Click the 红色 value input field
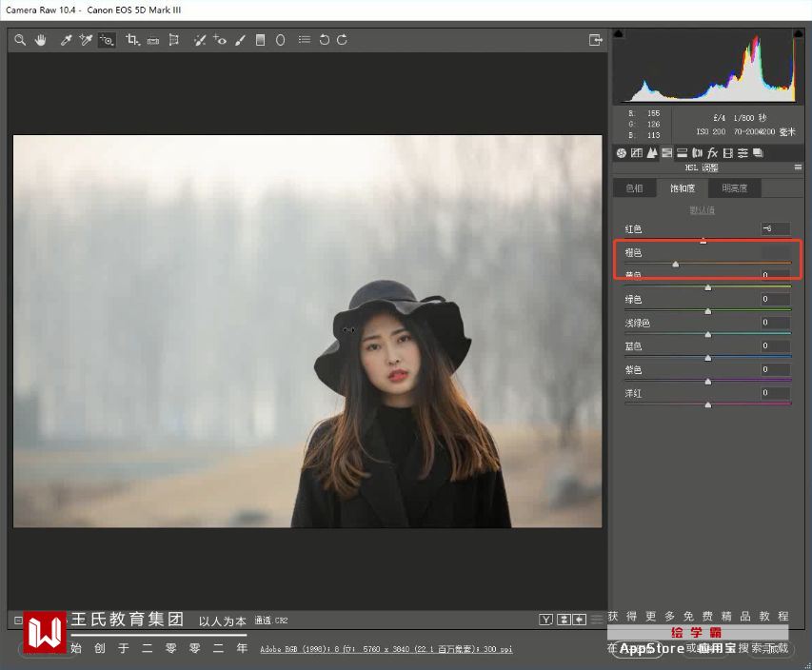 pos(775,228)
